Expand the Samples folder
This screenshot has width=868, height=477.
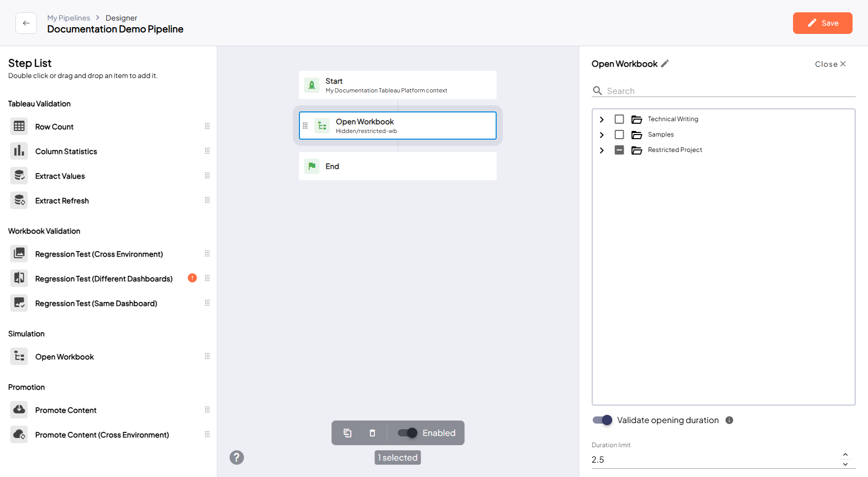pyautogui.click(x=601, y=135)
